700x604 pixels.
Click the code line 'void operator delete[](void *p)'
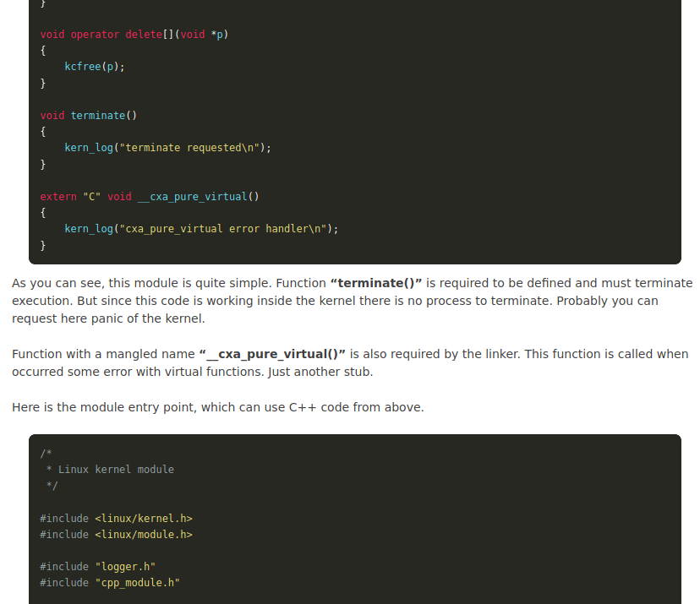click(134, 35)
